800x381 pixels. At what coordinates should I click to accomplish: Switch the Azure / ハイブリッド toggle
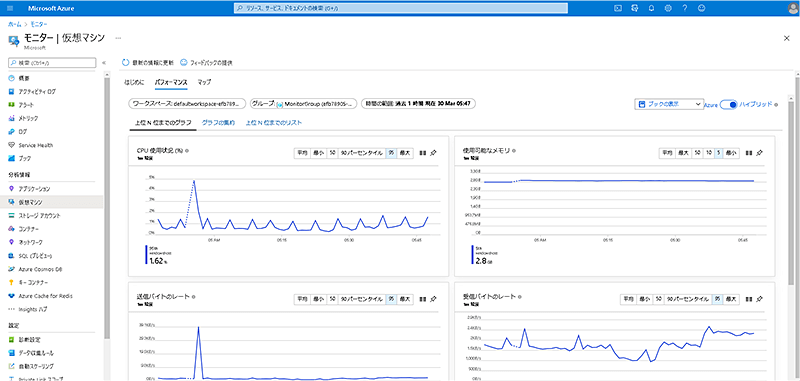729,104
